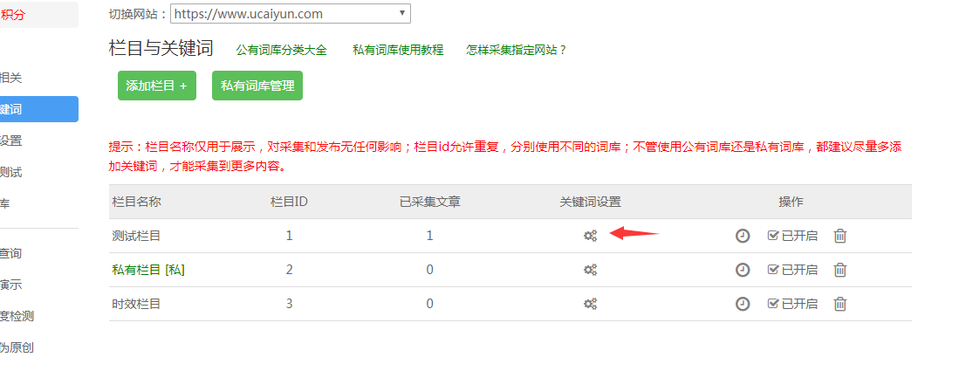Open keyword settings gears for 测试栏目
Image resolution: width=980 pixels, height=371 pixels.
pos(590,236)
